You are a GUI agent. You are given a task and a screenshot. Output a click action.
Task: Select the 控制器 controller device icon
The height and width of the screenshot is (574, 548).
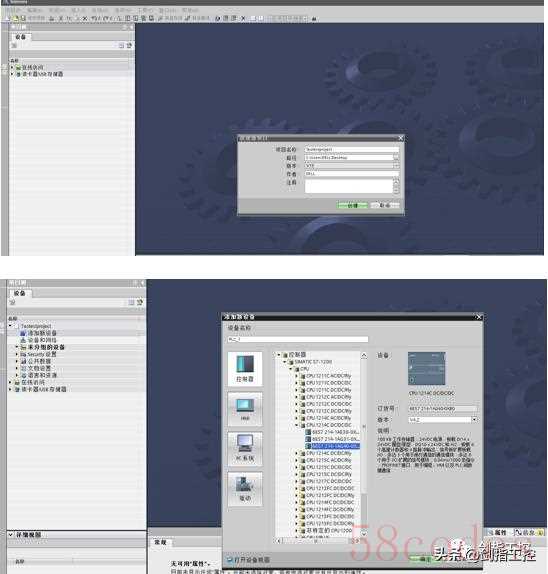point(245,369)
